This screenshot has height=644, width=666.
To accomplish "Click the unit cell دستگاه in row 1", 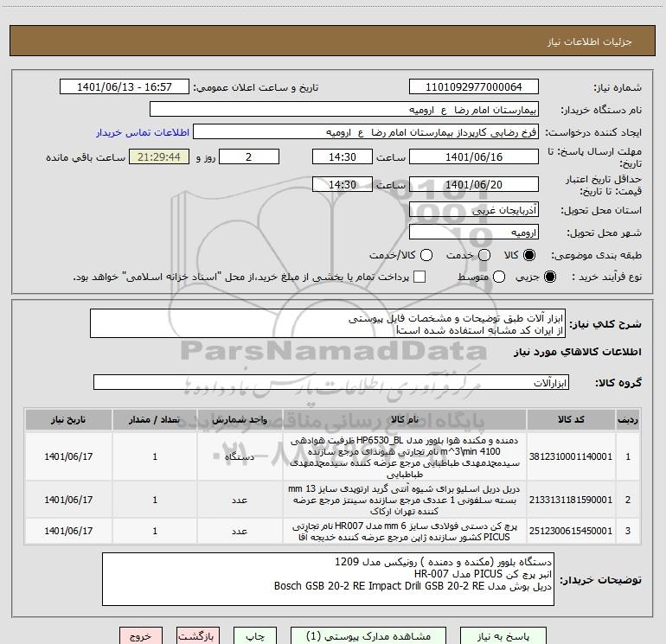I will coord(240,456).
